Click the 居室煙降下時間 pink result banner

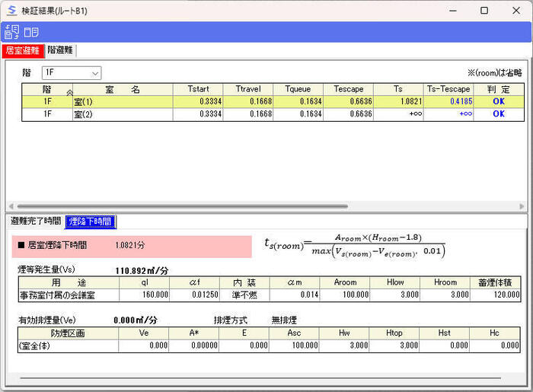click(x=132, y=246)
